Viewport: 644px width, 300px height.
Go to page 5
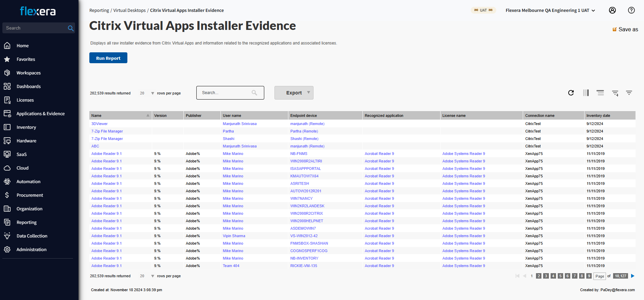coord(560,276)
